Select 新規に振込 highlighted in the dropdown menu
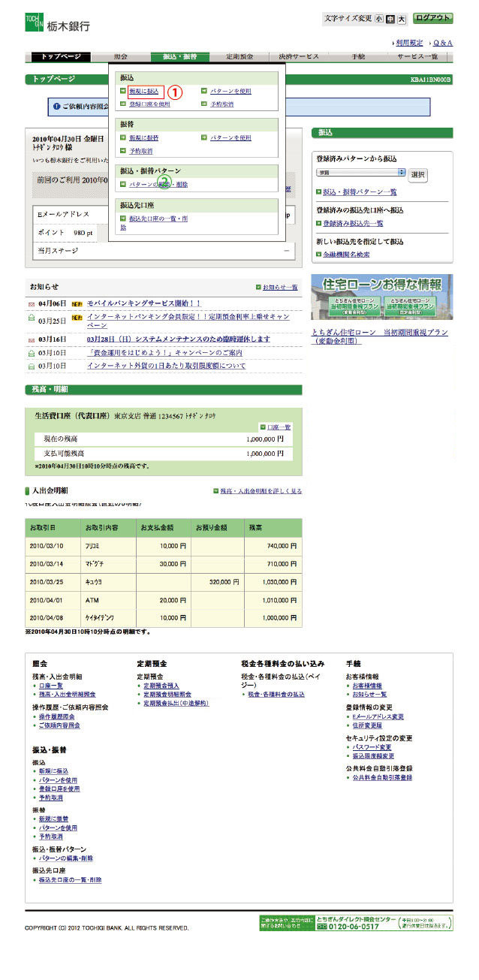479x980 pixels. click(x=143, y=91)
